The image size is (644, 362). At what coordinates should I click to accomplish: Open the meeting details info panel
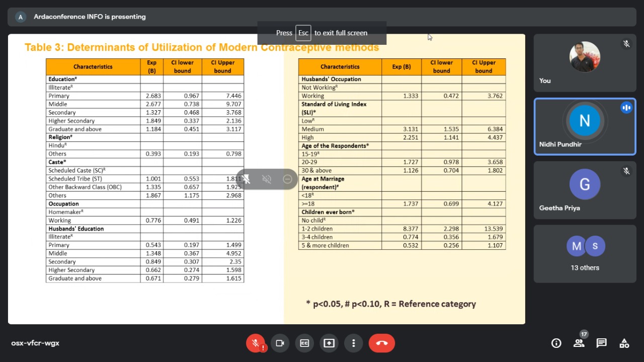(556, 343)
